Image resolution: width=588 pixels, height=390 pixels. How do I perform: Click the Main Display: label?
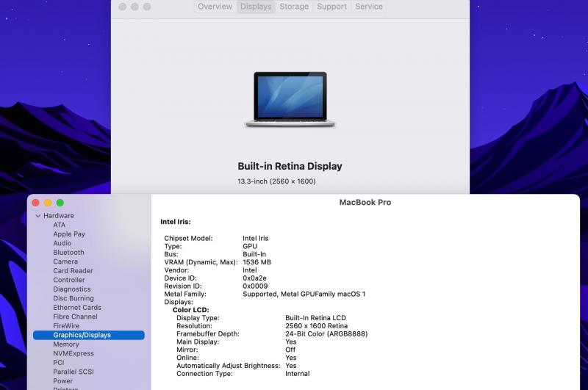click(198, 342)
